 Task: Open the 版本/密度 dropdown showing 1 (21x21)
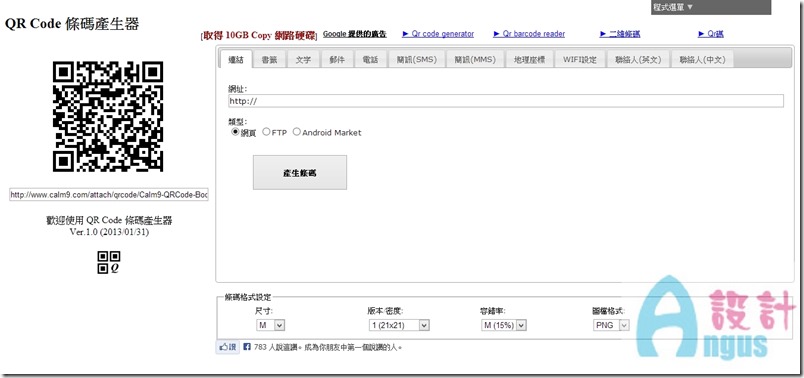click(399, 325)
